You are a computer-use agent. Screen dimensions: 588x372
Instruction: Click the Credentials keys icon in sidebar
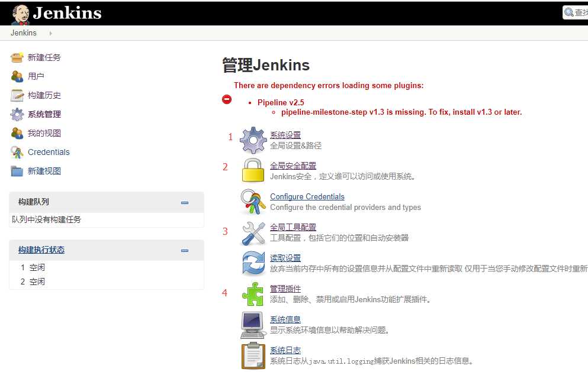pos(17,152)
